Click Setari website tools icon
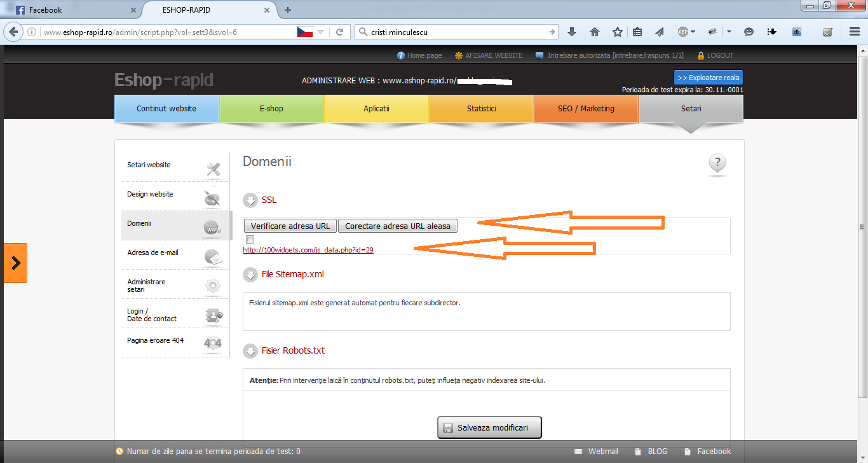Image resolution: width=868 pixels, height=463 pixels. tap(214, 169)
